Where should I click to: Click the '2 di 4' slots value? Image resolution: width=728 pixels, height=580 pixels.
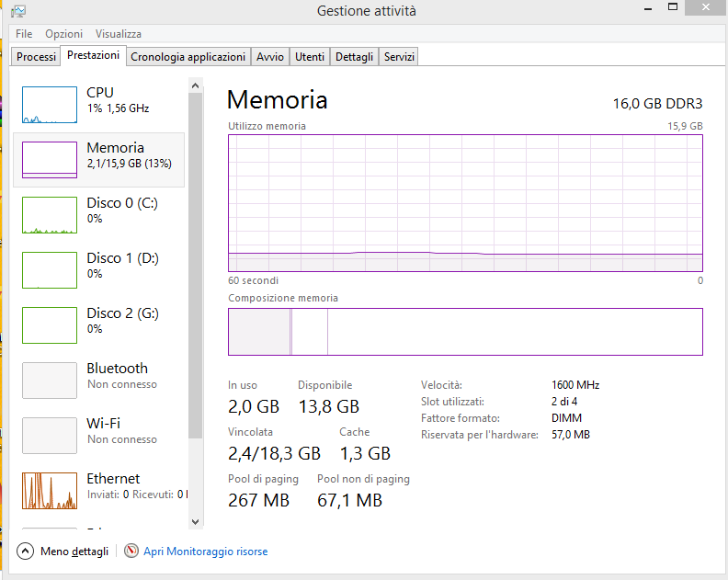tap(564, 402)
